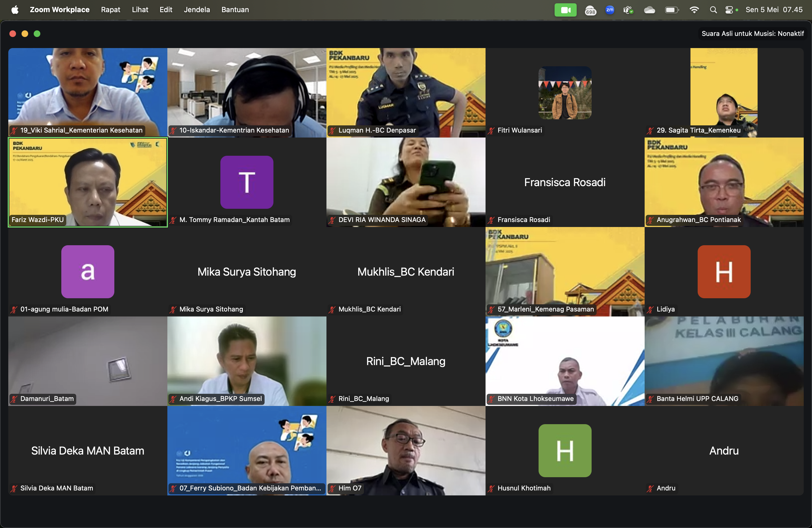Click muted mic icon beside Mika Surya Sitohang label
This screenshot has width=812, height=528.
(x=173, y=309)
